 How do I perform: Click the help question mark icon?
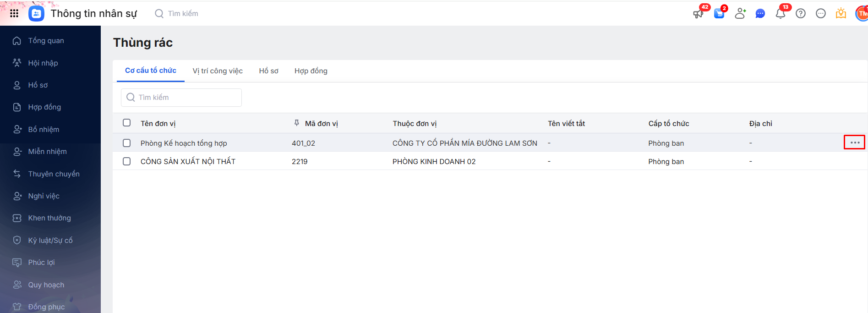801,14
